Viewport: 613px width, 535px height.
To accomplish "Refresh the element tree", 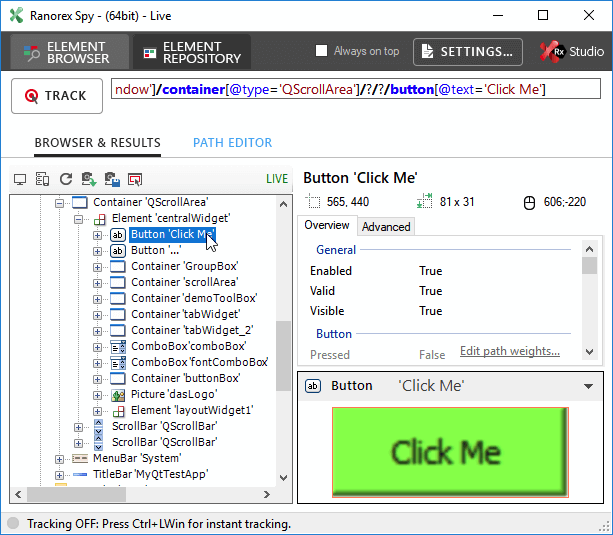I will [x=66, y=179].
